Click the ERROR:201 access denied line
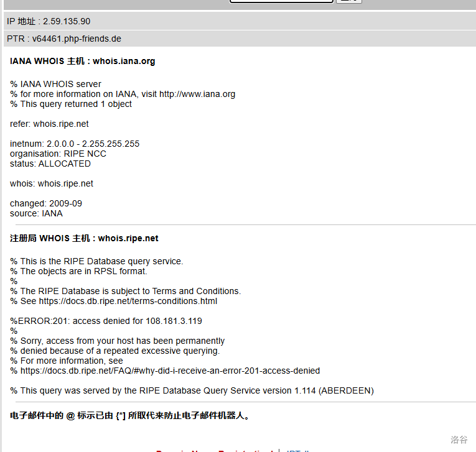The height and width of the screenshot is (452, 476). (106, 321)
